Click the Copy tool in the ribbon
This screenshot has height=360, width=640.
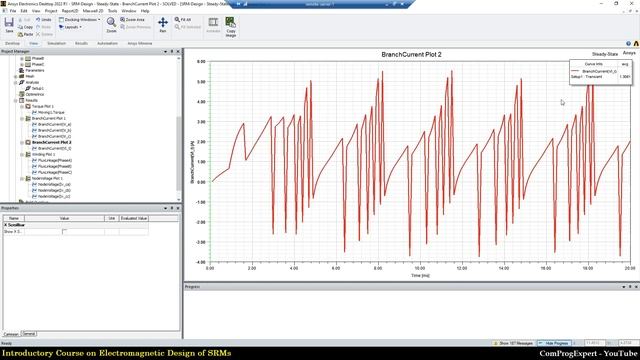25,27
